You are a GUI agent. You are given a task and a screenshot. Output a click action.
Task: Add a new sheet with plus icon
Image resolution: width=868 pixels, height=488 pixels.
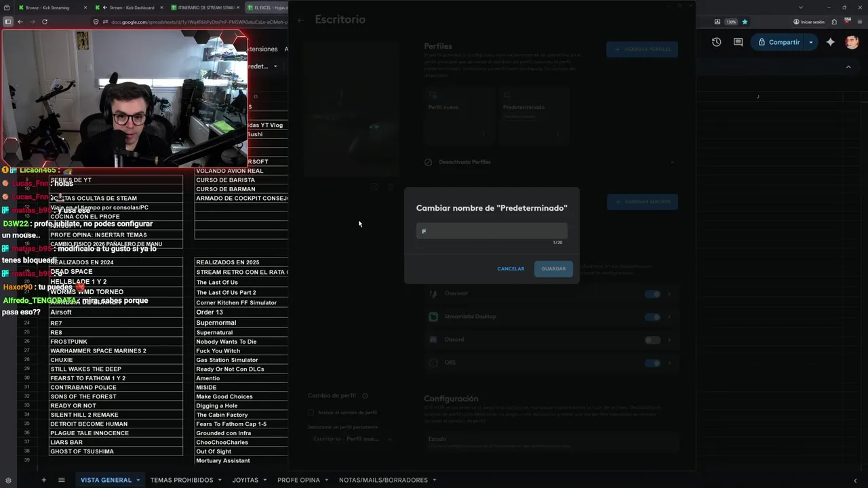(x=43, y=480)
